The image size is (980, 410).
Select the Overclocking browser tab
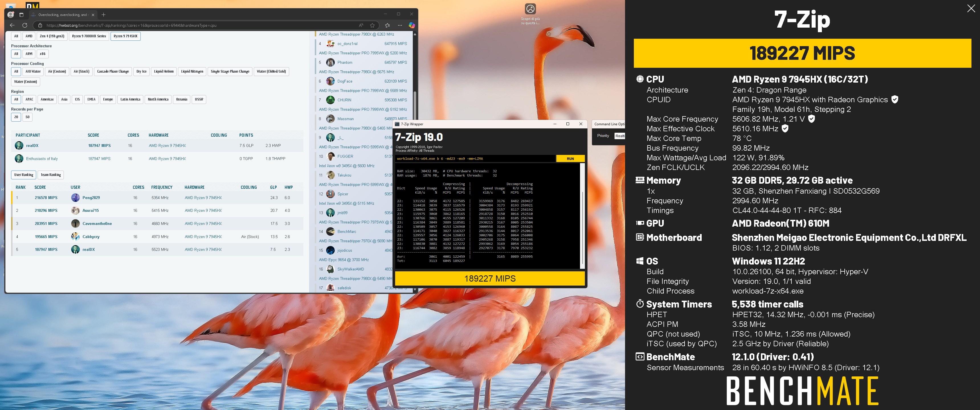[63, 15]
